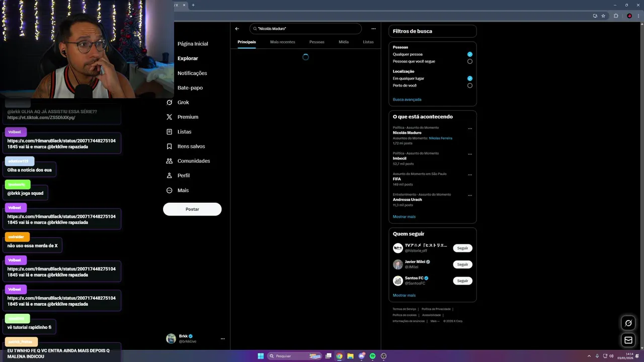Open the Busca avançada link
The height and width of the screenshot is (362, 644).
pyautogui.click(x=407, y=100)
